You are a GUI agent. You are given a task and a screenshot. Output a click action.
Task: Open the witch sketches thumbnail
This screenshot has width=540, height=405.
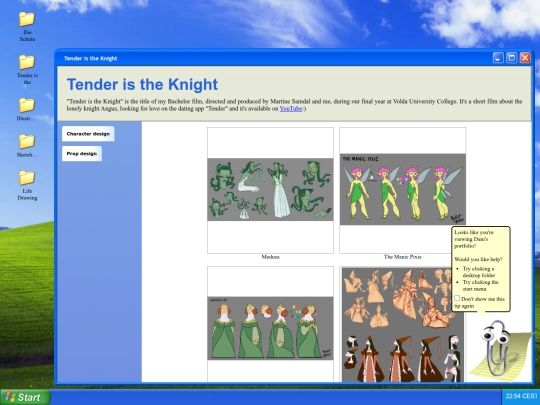click(403, 324)
